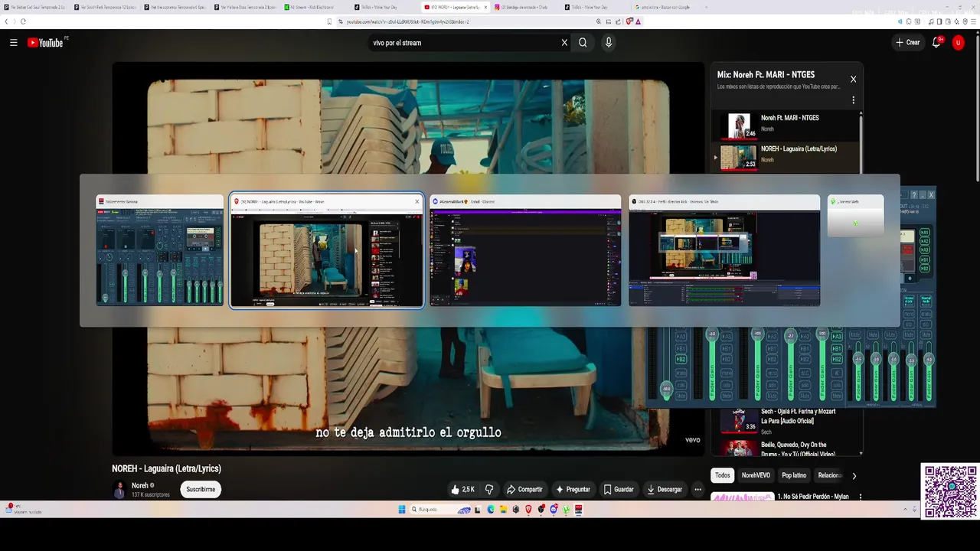Open options for No Sé Pedir Perdón

860,497
